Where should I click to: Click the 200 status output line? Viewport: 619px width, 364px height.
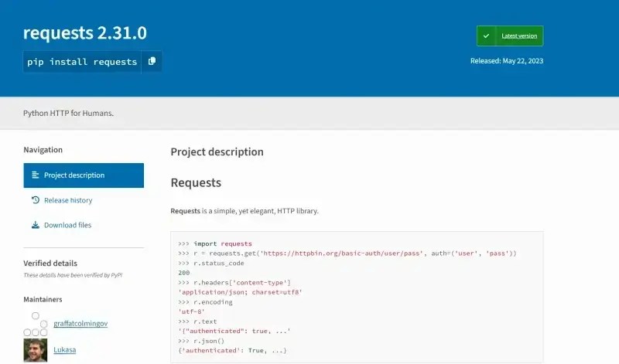coord(184,273)
